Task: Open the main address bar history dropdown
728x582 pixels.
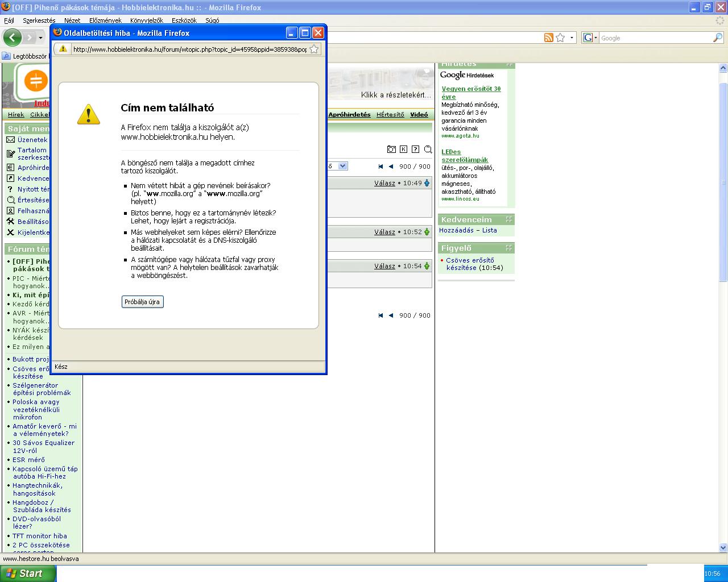Action: pos(572,38)
